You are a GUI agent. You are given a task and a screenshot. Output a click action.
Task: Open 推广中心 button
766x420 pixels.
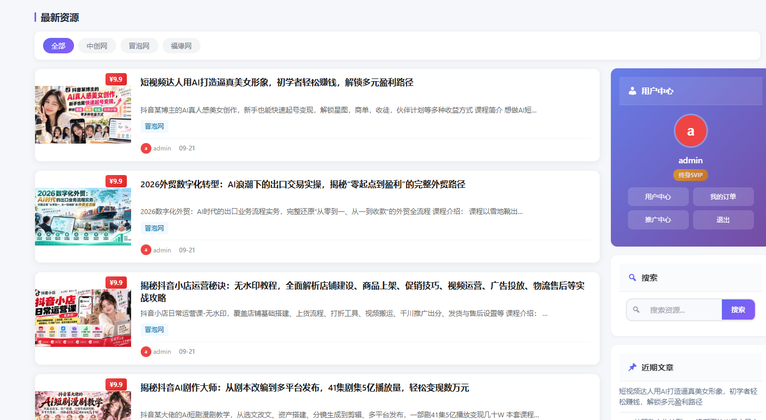coord(658,220)
